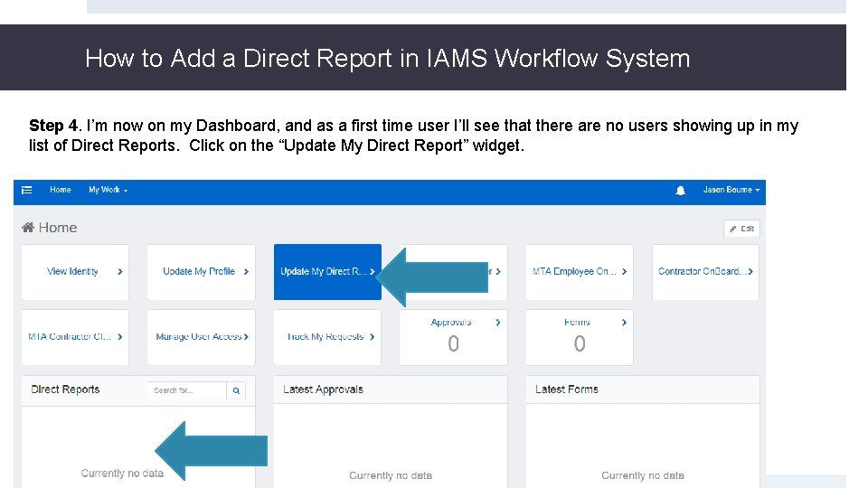
Task: Click the search magnifier in Direct Reports
Action: (x=236, y=390)
